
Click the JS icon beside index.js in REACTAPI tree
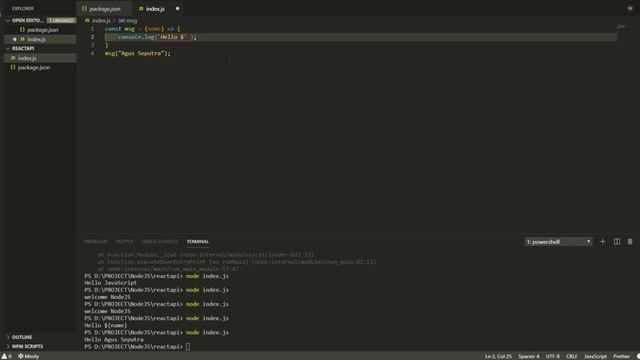coord(13,58)
